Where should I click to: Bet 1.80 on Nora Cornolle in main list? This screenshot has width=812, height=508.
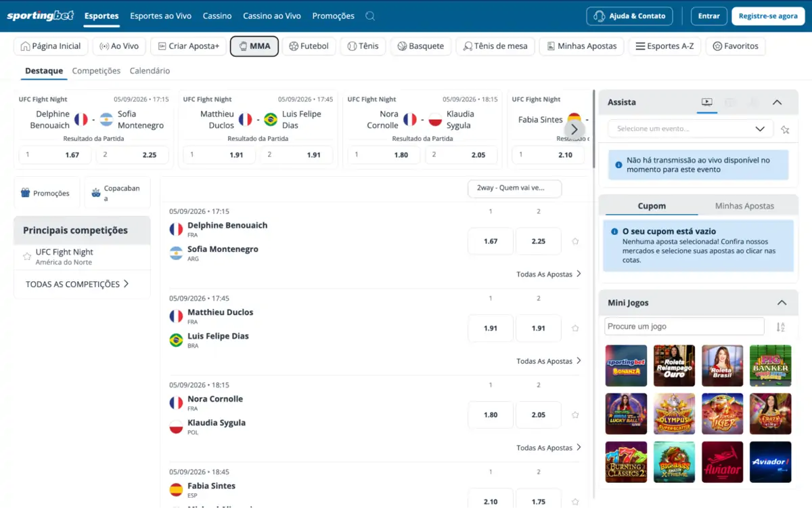(x=491, y=415)
